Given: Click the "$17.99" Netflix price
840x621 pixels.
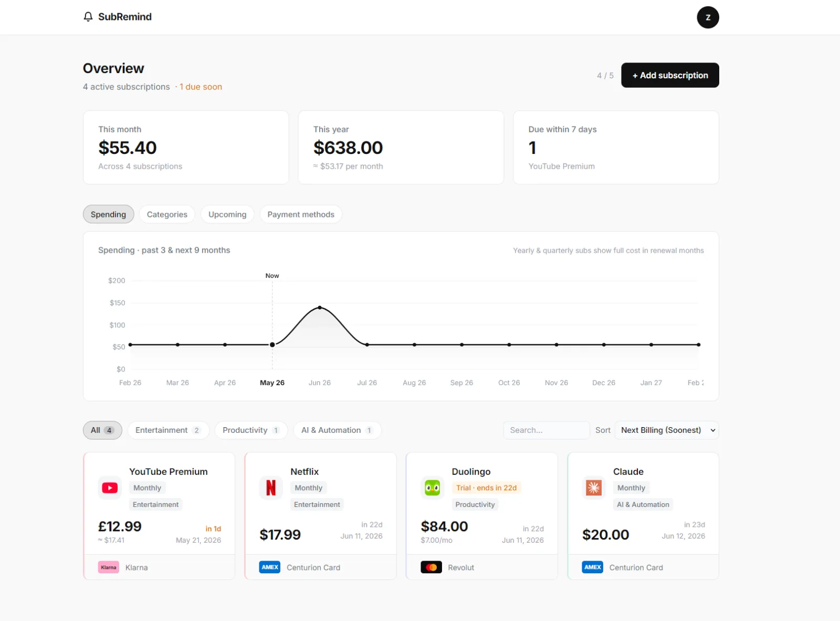Looking at the screenshot, I should coord(280,535).
